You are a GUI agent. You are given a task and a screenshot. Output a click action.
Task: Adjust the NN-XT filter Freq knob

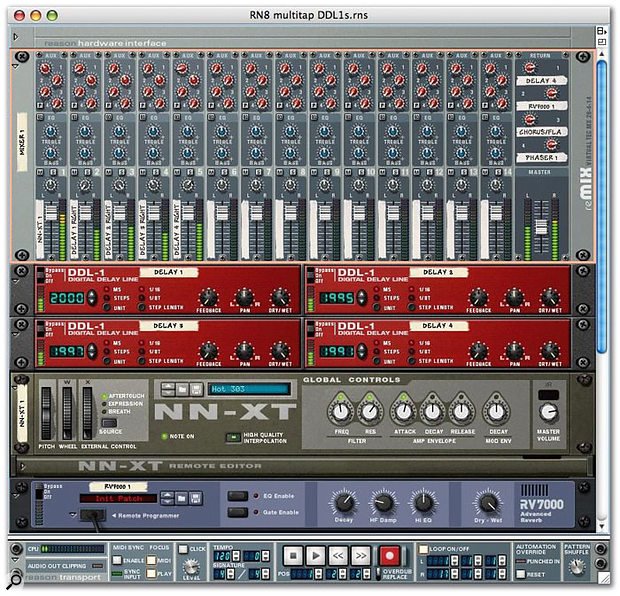pyautogui.click(x=341, y=411)
